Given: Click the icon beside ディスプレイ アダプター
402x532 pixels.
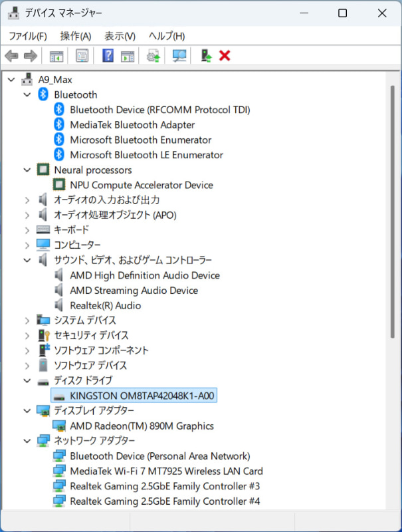Looking at the screenshot, I should coord(43,410).
